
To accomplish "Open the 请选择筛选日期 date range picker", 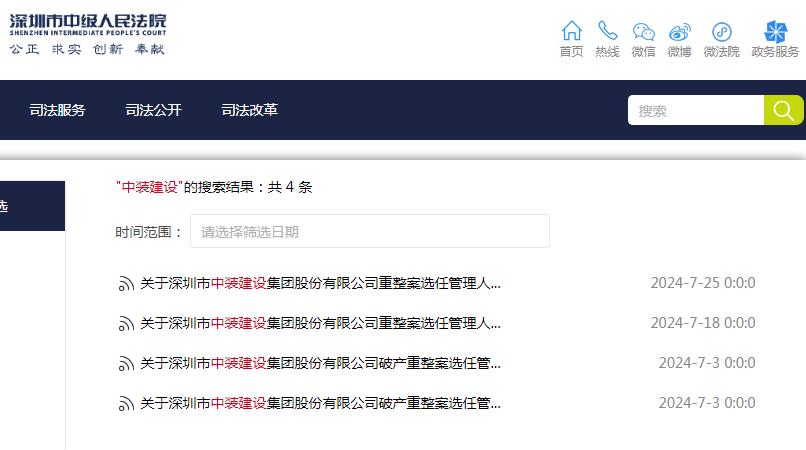I will pyautogui.click(x=370, y=231).
